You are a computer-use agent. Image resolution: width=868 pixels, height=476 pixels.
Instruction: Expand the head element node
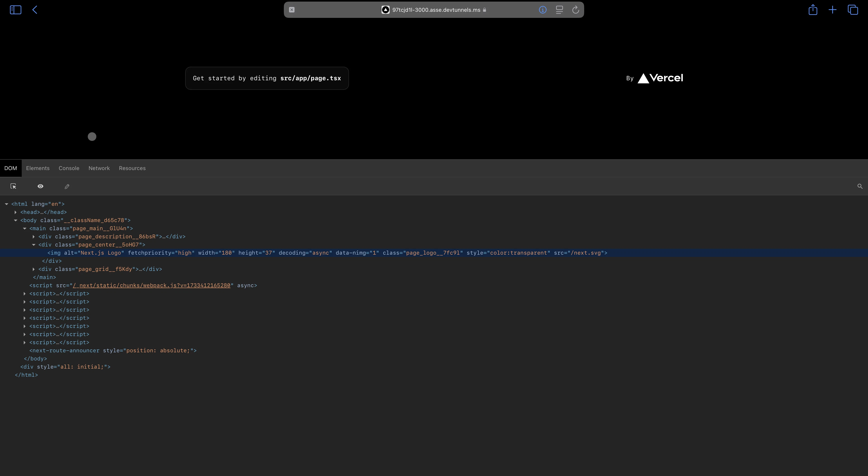16,212
